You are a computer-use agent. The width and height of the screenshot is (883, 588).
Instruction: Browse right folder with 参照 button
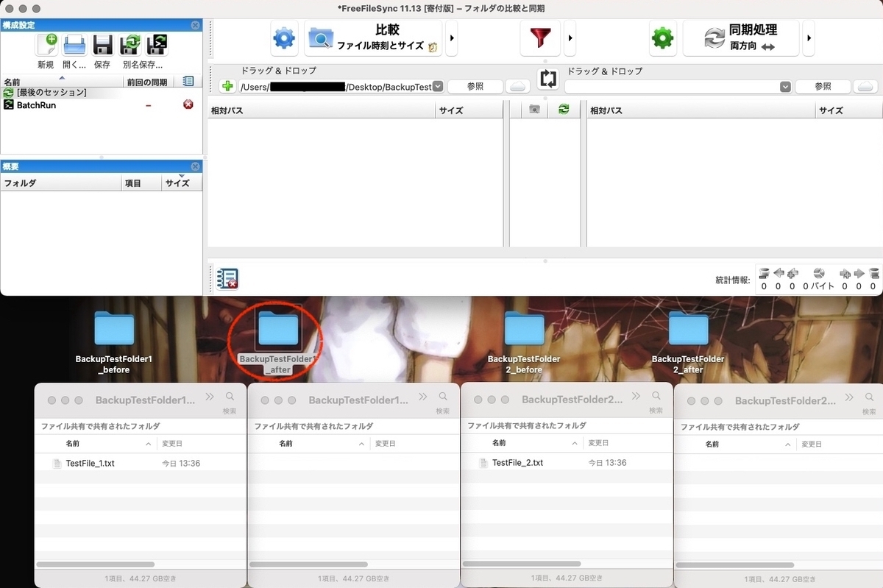(x=823, y=86)
